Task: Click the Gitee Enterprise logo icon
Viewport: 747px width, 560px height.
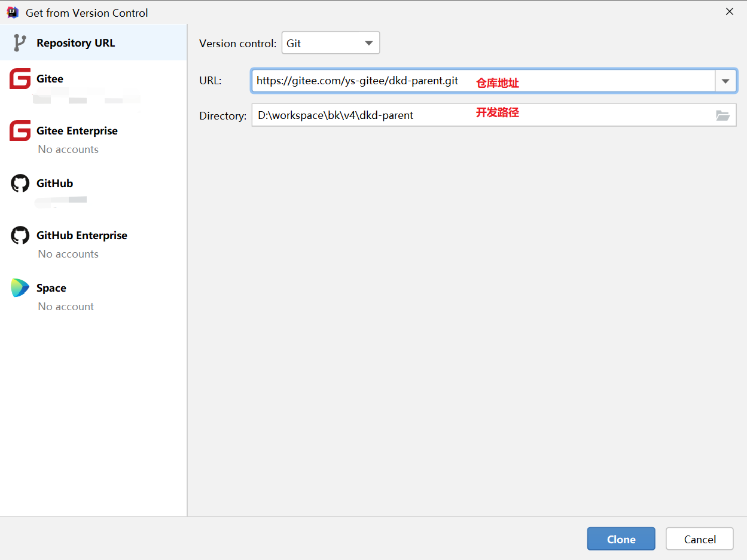Action: (20, 131)
